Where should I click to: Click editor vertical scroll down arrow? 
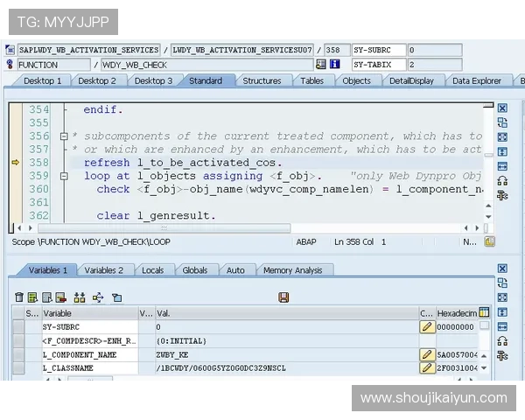488,217
